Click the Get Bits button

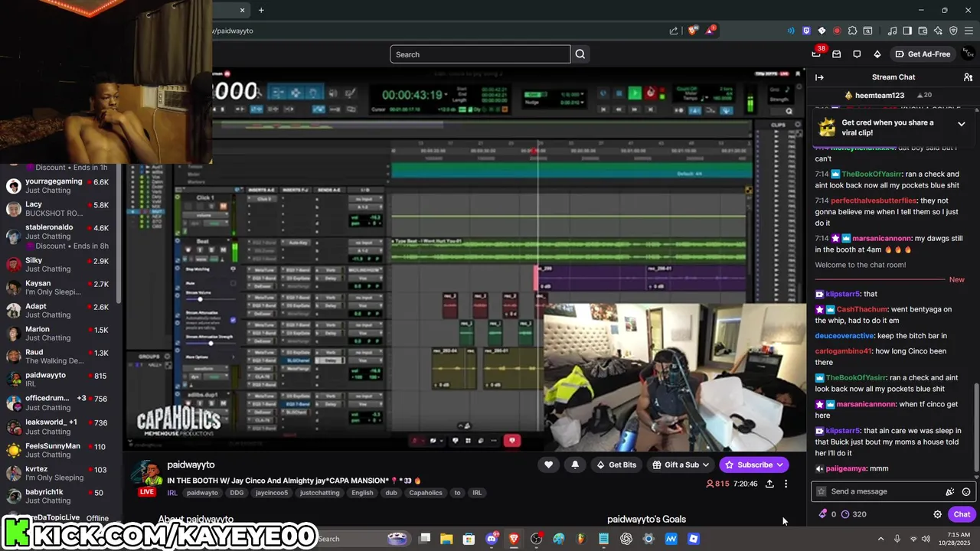pyautogui.click(x=616, y=465)
